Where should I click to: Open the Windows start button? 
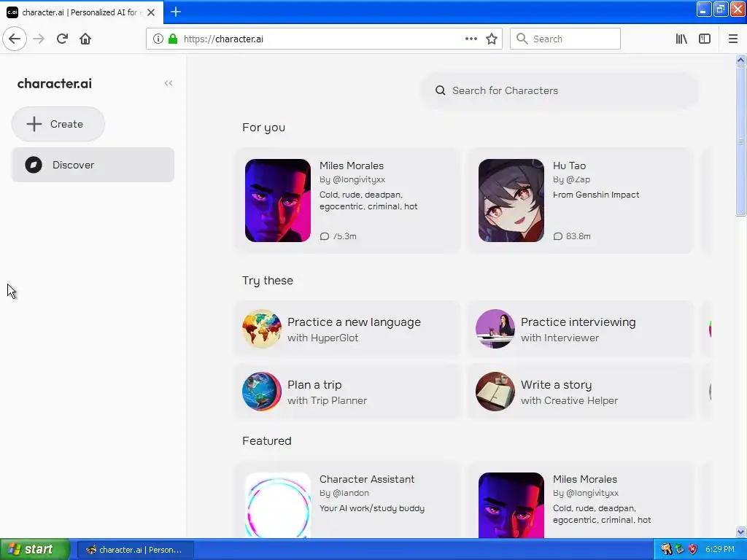pyautogui.click(x=35, y=549)
